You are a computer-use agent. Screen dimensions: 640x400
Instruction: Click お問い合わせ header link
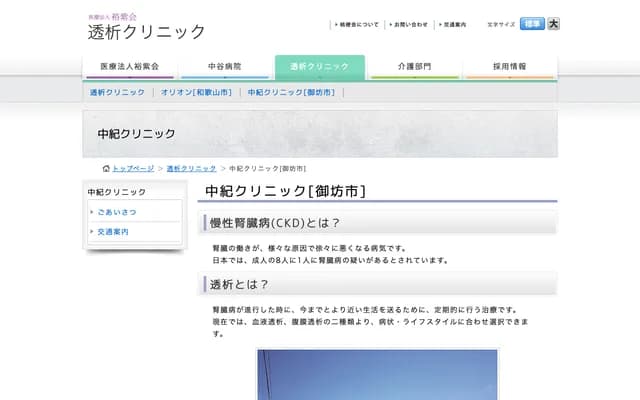pyautogui.click(x=409, y=24)
